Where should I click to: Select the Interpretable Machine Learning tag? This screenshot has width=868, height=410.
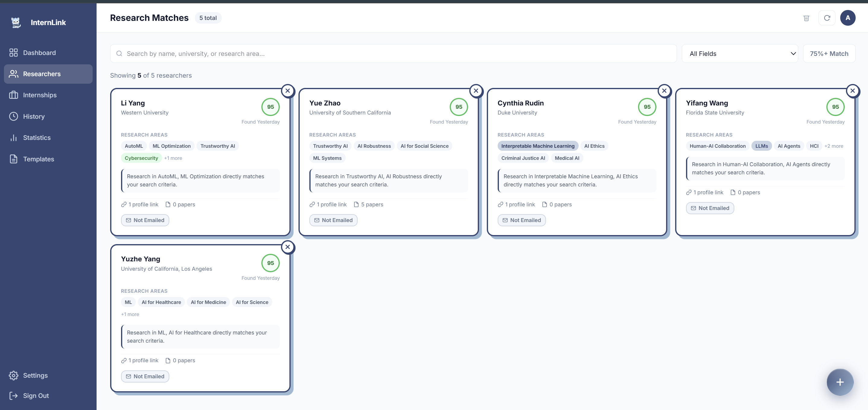(538, 146)
